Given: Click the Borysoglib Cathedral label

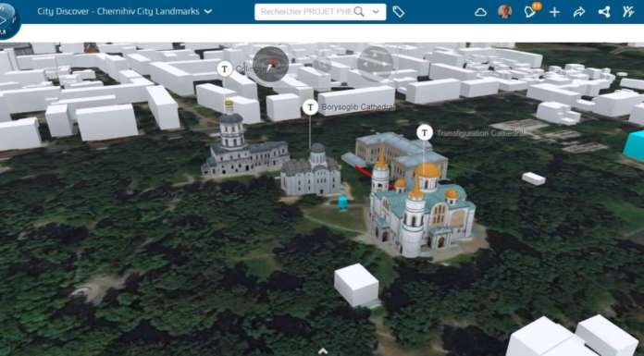Looking at the screenshot, I should (358, 107).
